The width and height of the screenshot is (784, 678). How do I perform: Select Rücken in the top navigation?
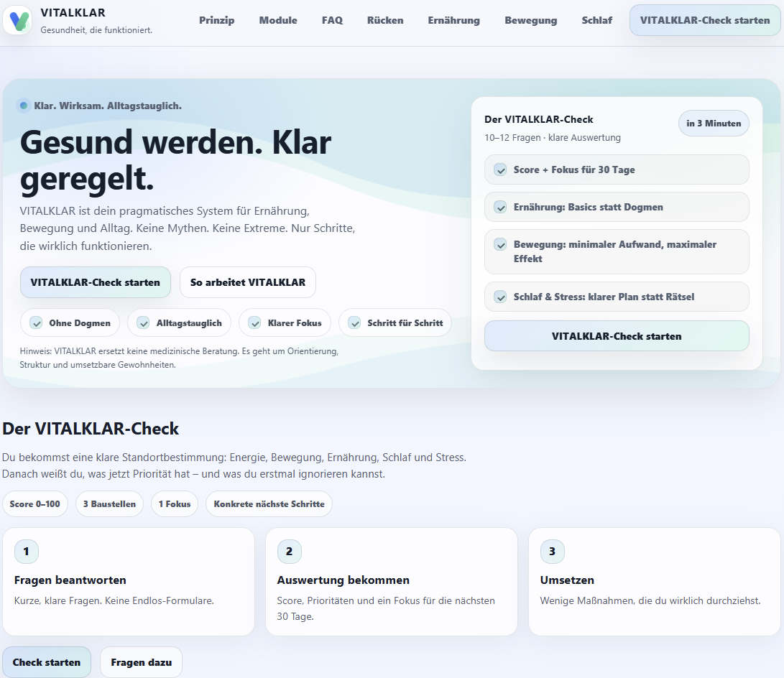[x=385, y=20]
